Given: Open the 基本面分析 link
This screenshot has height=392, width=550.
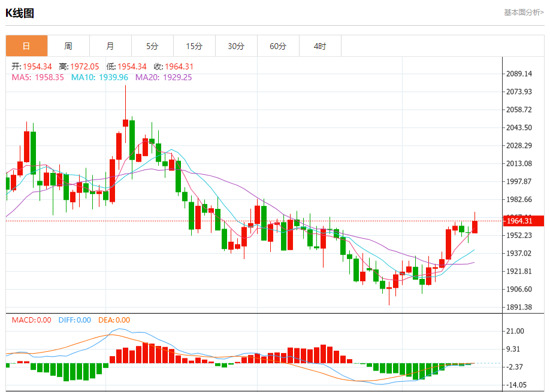Looking at the screenshot, I should click(524, 13).
